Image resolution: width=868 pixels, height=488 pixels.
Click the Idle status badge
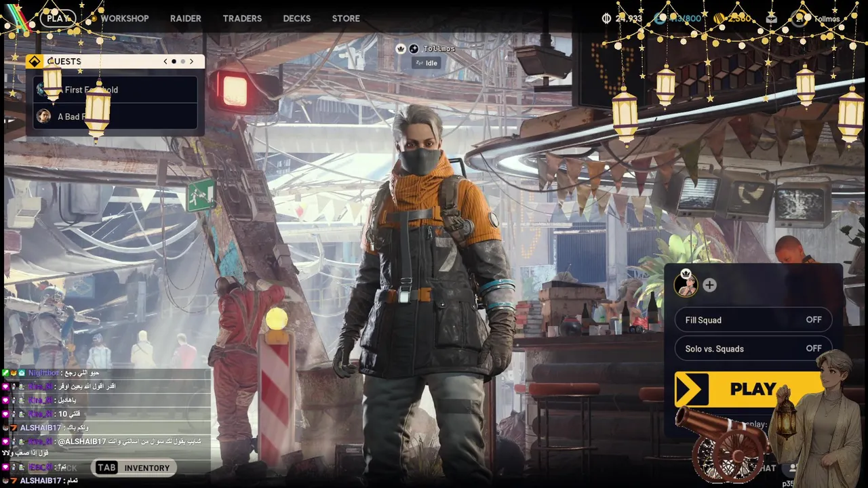[427, 63]
